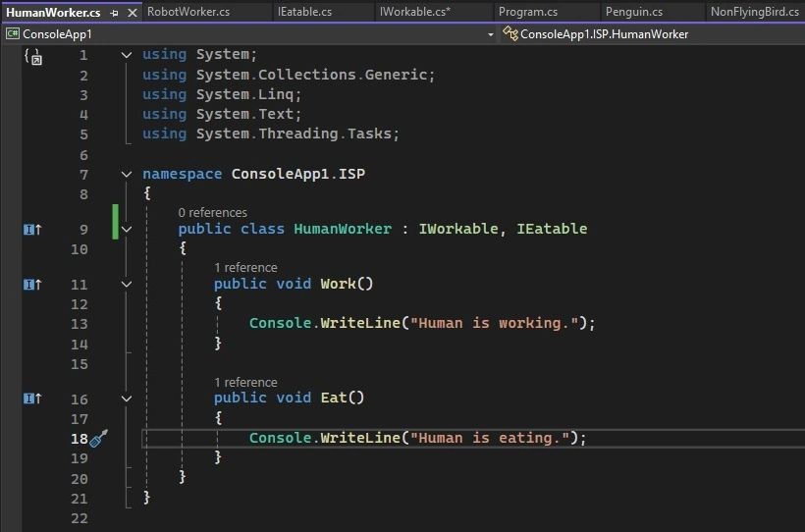Select the active HumanWorker.cs tab
Image resolution: width=805 pixels, height=532 pixels.
[53, 13]
